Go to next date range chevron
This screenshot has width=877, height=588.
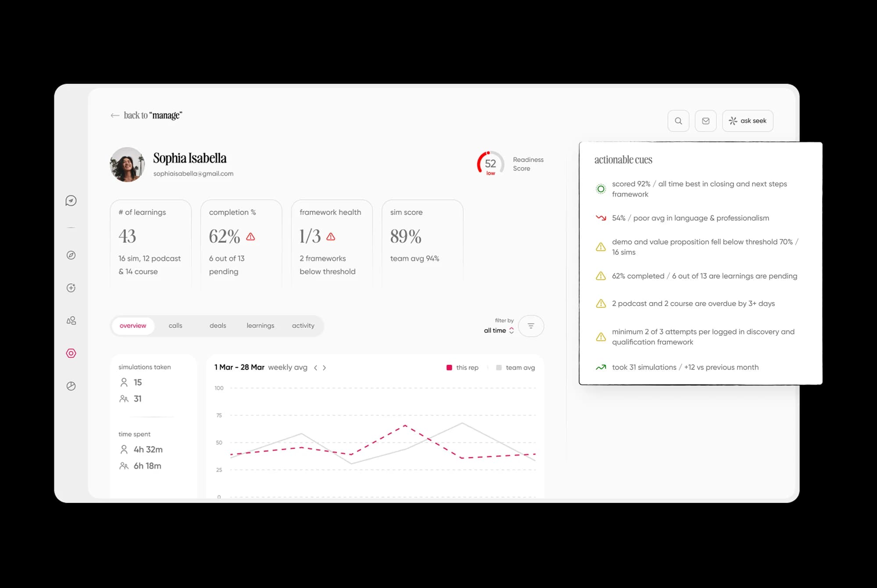tap(324, 368)
